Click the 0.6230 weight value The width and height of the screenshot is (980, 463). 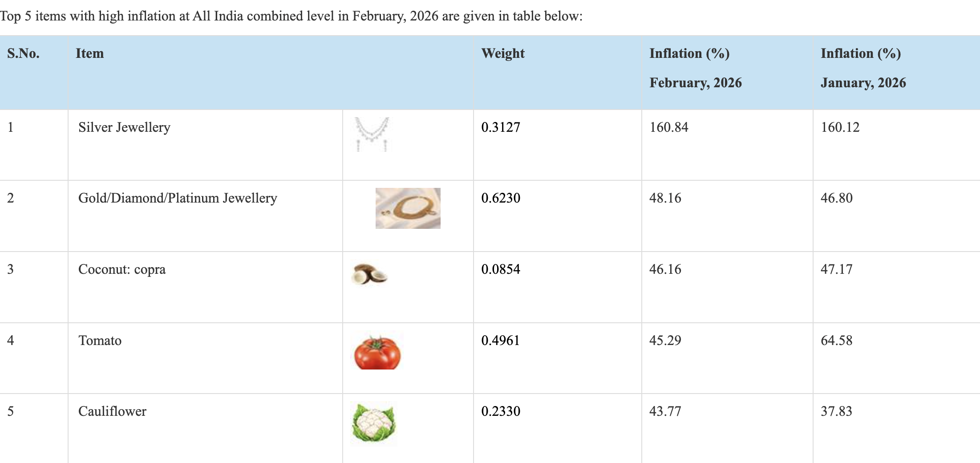pyautogui.click(x=501, y=198)
